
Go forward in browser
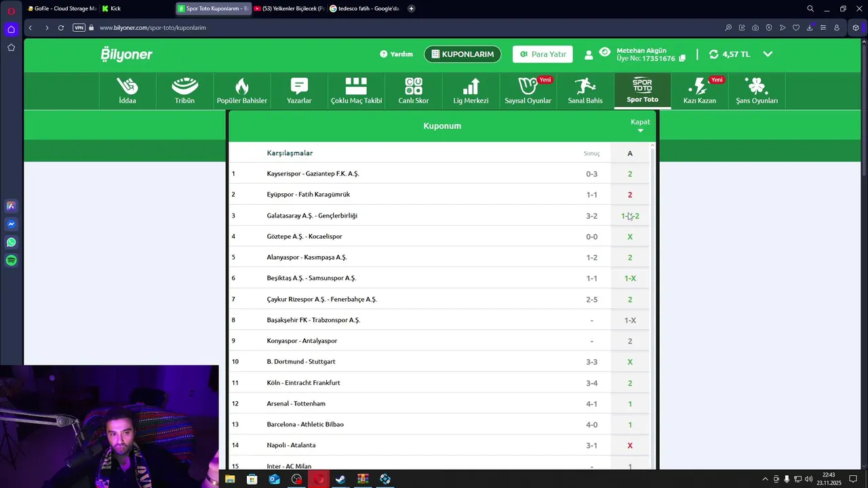[46, 28]
